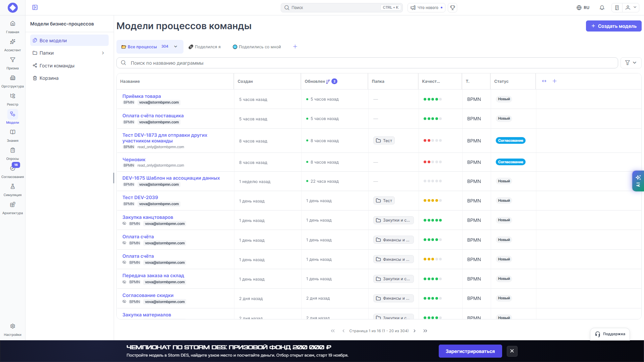Switch to the Поделились со мной tab
The width and height of the screenshot is (644, 362).
(x=257, y=47)
